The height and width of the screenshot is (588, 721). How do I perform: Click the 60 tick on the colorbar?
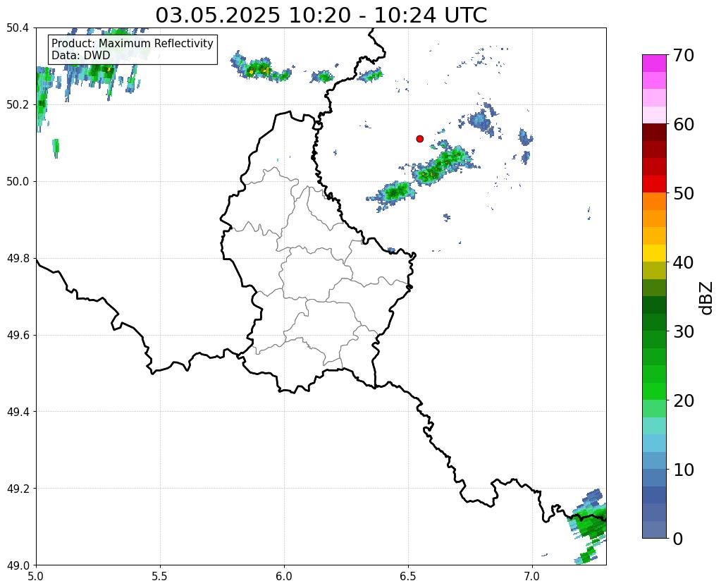(x=684, y=124)
